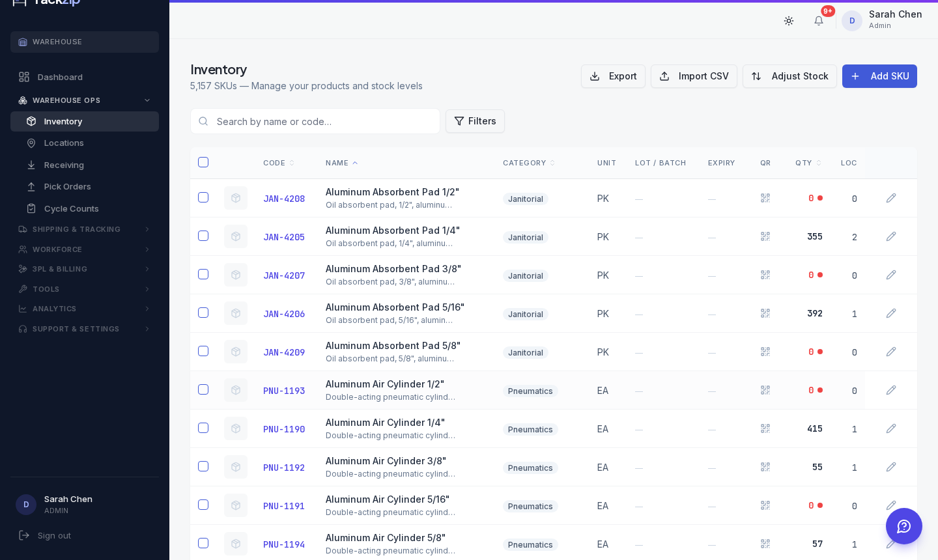The height and width of the screenshot is (560, 938).
Task: Show QR code for JAN-4207
Action: pos(765,275)
